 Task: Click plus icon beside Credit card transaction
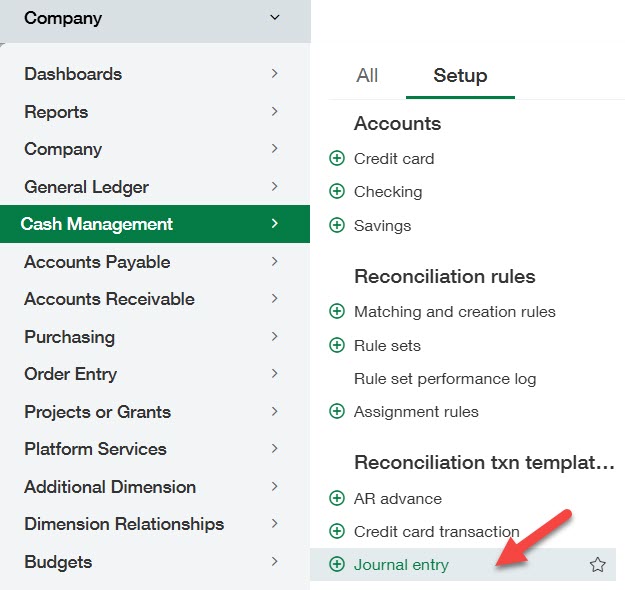(336, 532)
